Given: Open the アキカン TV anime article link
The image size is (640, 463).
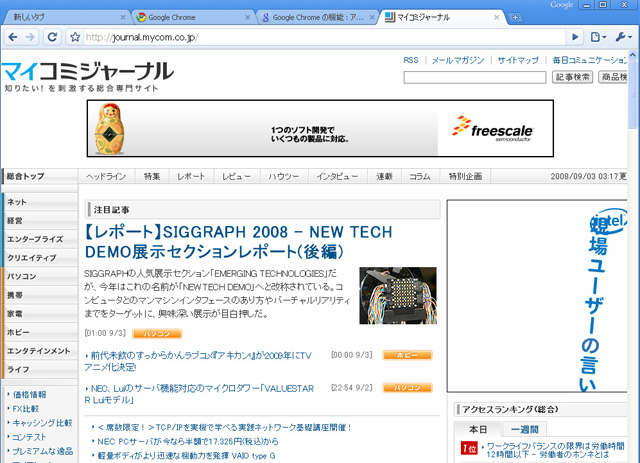Looking at the screenshot, I should click(198, 361).
